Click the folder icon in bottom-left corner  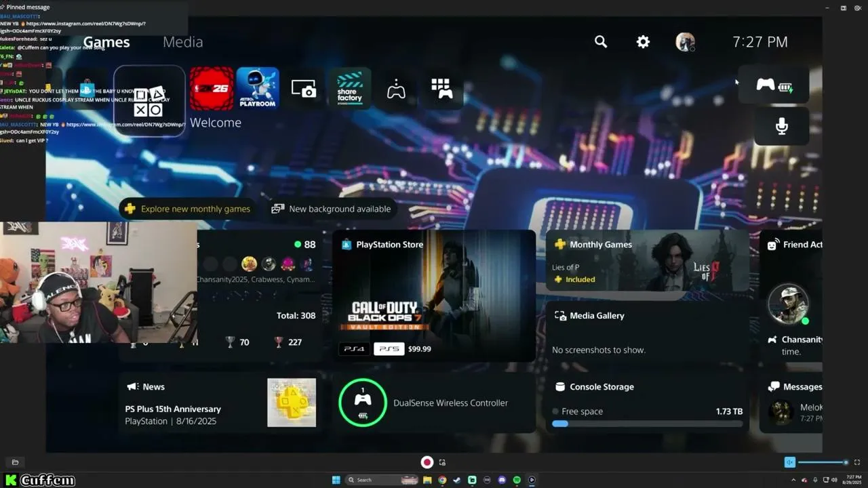coord(15,462)
